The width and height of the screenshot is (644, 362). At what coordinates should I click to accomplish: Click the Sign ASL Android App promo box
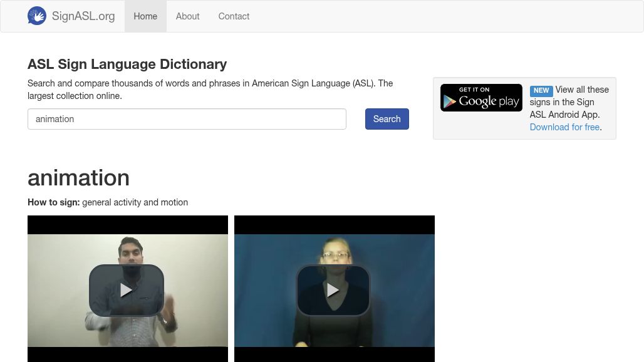524,108
